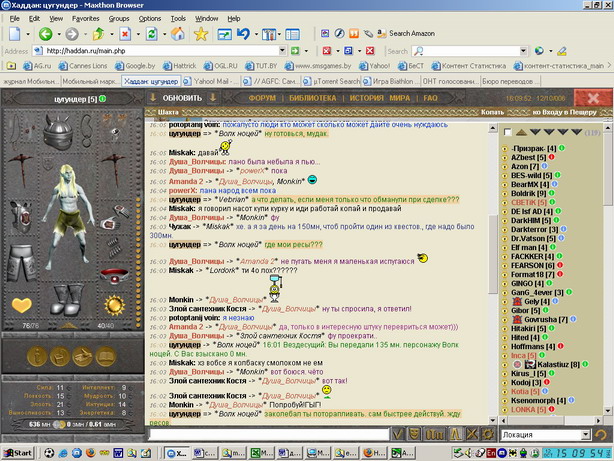
Task: Click the browser Back arrow button
Action: tap(45, 34)
